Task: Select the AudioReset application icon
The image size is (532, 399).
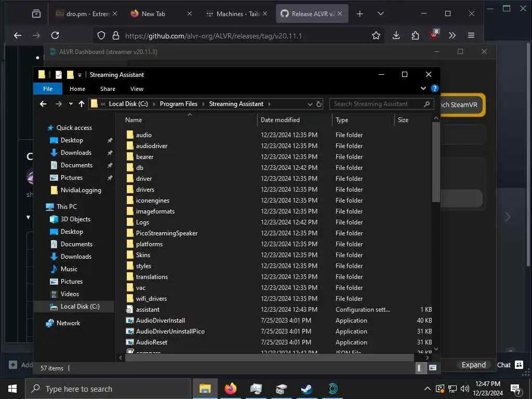Action: point(129,342)
